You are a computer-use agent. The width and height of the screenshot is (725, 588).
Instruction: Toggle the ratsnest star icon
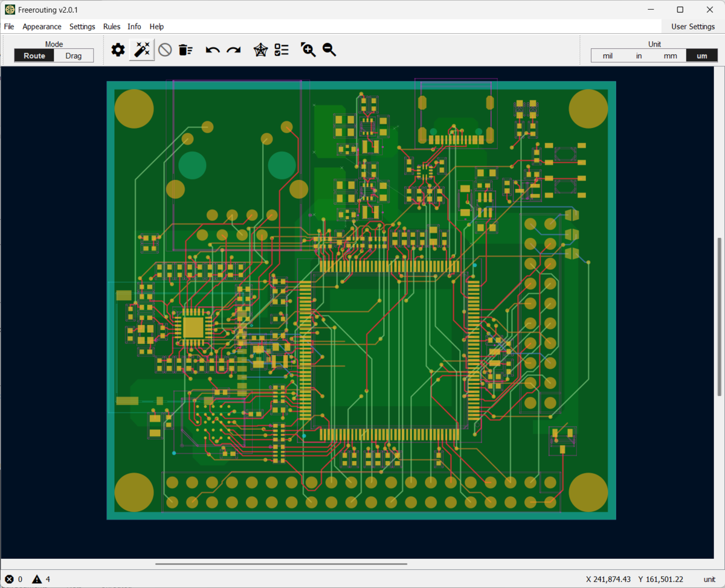260,50
